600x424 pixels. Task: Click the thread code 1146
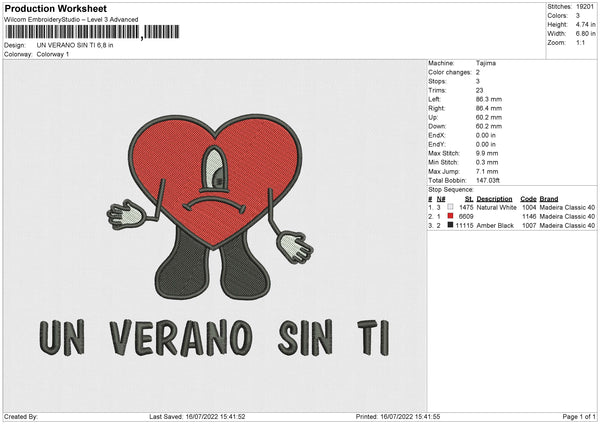pos(529,217)
